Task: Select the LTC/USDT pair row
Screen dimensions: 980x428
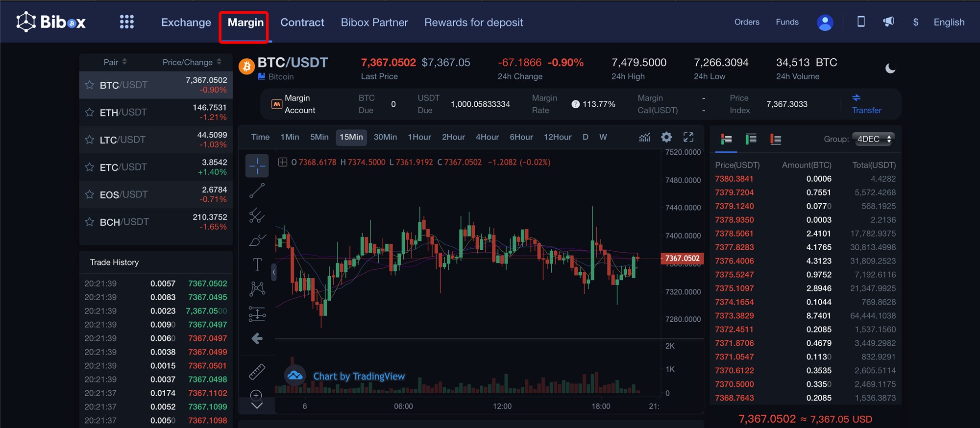Action: (x=156, y=140)
